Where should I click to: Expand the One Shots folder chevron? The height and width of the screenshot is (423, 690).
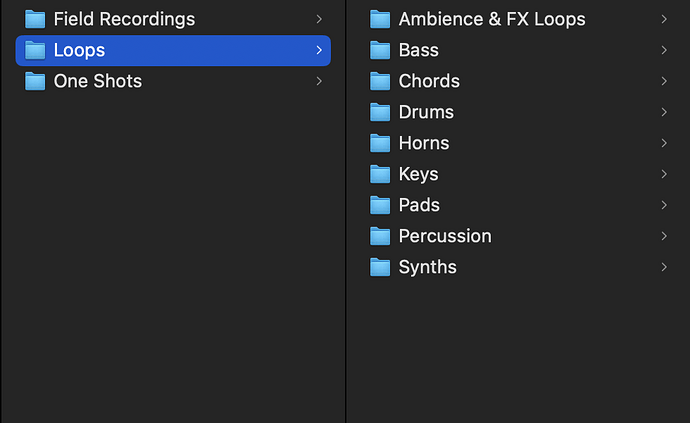click(x=318, y=81)
